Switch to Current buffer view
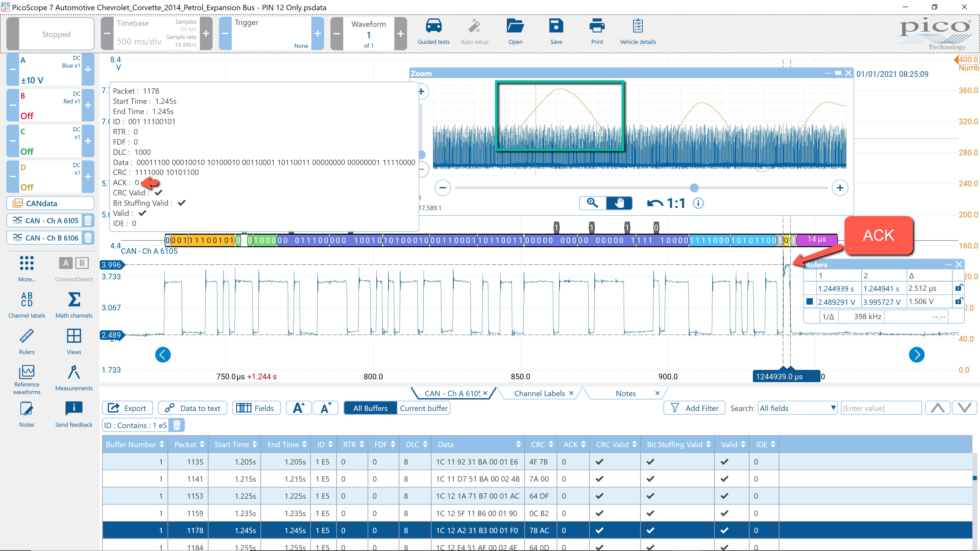980x551 pixels. coord(423,408)
